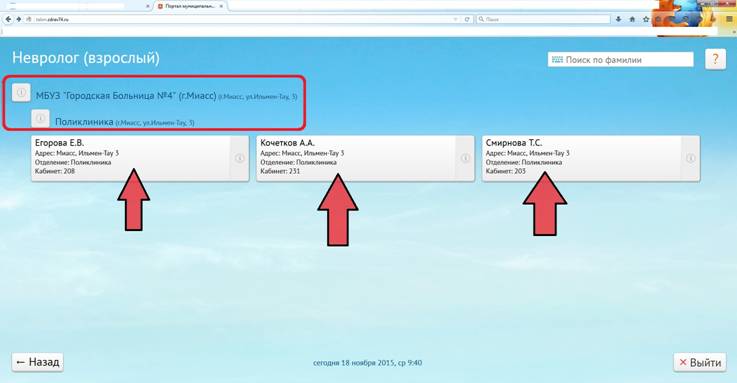737x383 pixels.
Task: Click Кабинет: 203 text on Смирнова card
Action: click(x=506, y=171)
